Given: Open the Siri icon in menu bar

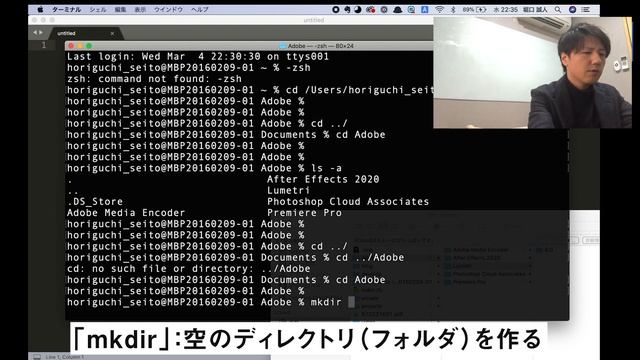Looking at the screenshot, I should pos(572,9).
